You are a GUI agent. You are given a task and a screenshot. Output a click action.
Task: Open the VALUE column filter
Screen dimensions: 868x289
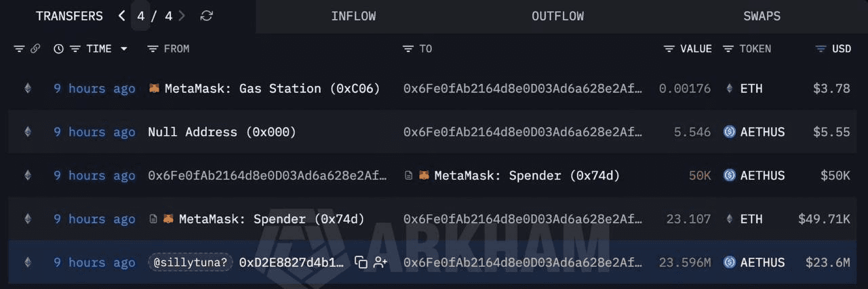click(x=669, y=49)
